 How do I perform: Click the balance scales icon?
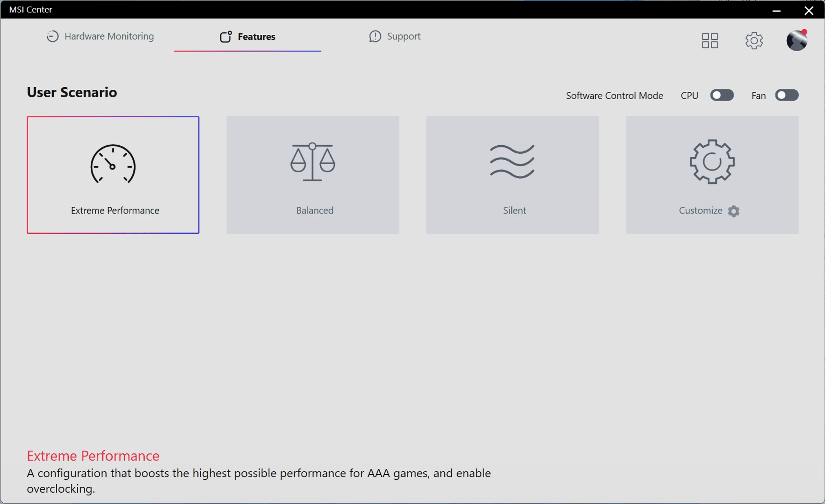point(312,162)
